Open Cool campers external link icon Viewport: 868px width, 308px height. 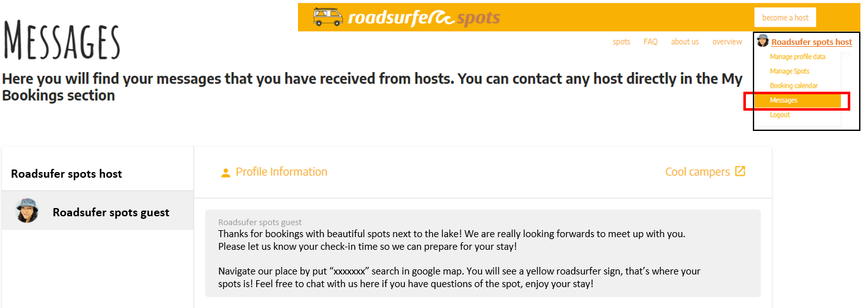point(740,171)
